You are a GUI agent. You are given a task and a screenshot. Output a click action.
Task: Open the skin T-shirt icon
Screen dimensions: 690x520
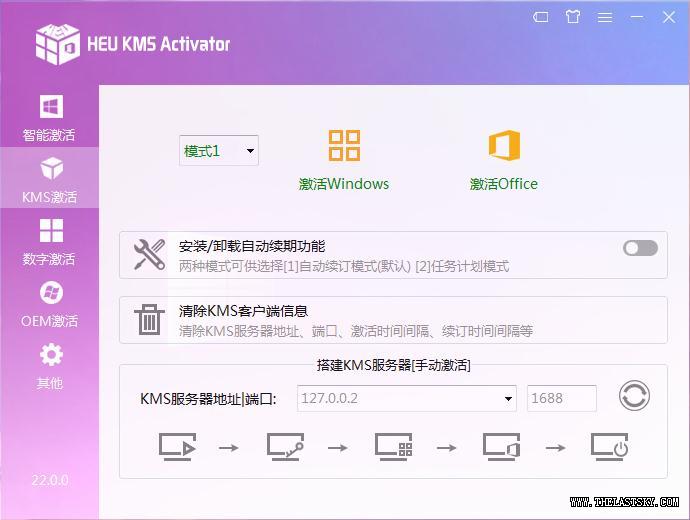coord(573,17)
